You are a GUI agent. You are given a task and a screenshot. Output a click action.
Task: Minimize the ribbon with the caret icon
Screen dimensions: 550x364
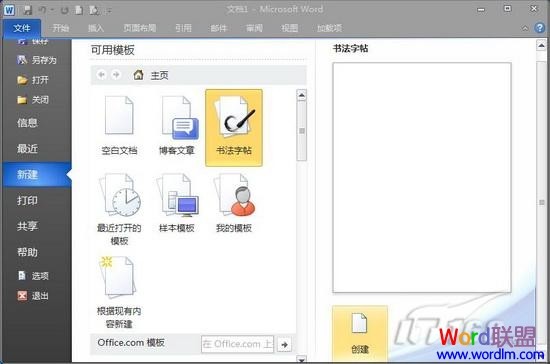(525, 28)
